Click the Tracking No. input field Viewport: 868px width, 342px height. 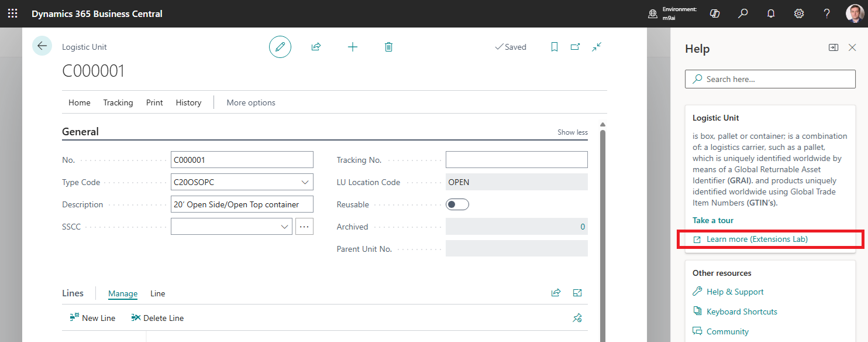tap(516, 160)
